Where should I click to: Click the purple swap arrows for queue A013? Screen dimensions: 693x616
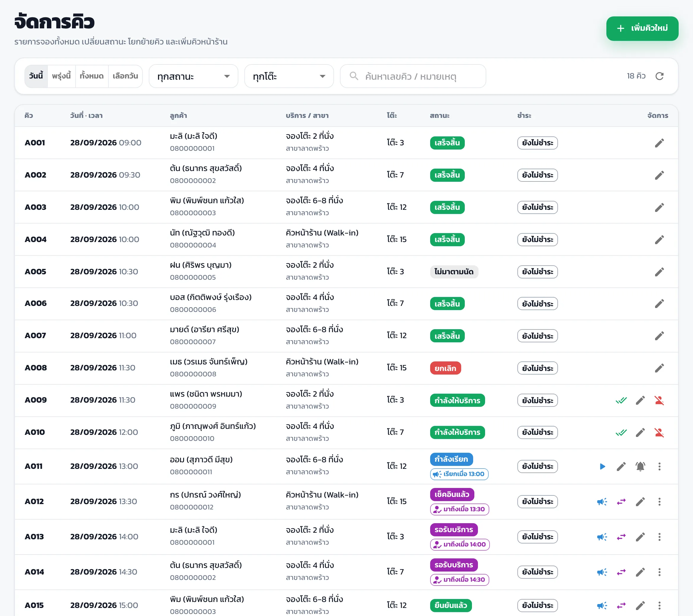tap(621, 537)
